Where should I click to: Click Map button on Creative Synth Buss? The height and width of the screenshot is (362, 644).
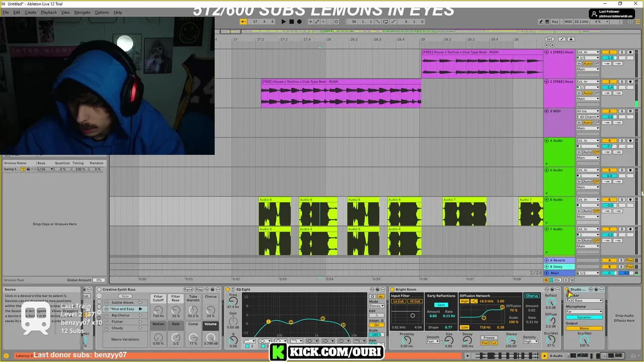[199, 290]
